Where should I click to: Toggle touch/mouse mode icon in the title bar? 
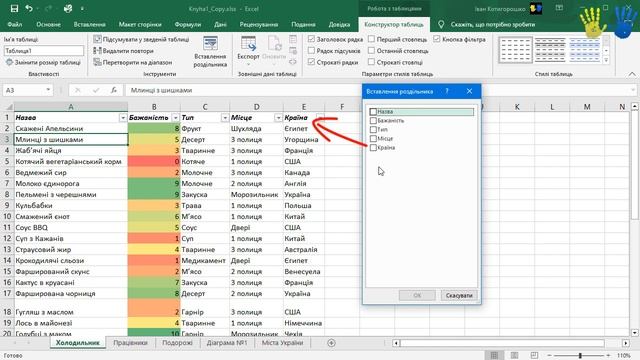[x=68, y=9]
